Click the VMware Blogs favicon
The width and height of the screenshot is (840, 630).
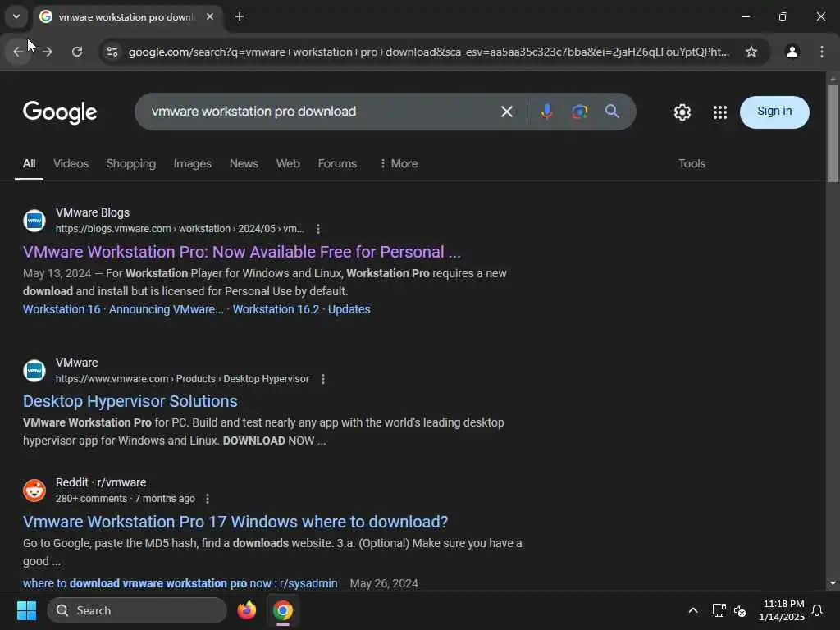click(34, 221)
